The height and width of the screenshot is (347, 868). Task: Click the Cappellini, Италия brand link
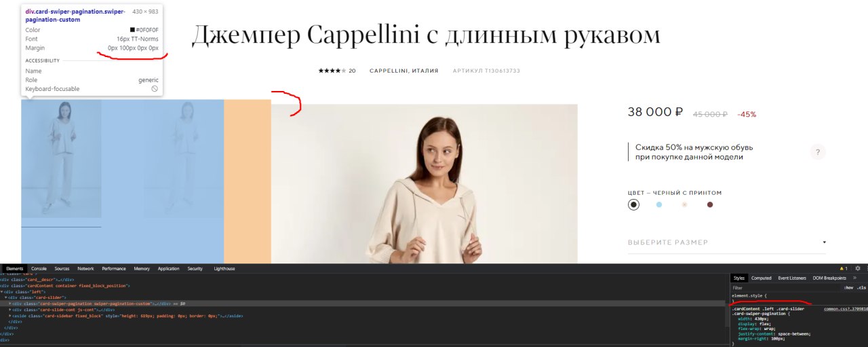click(x=403, y=71)
